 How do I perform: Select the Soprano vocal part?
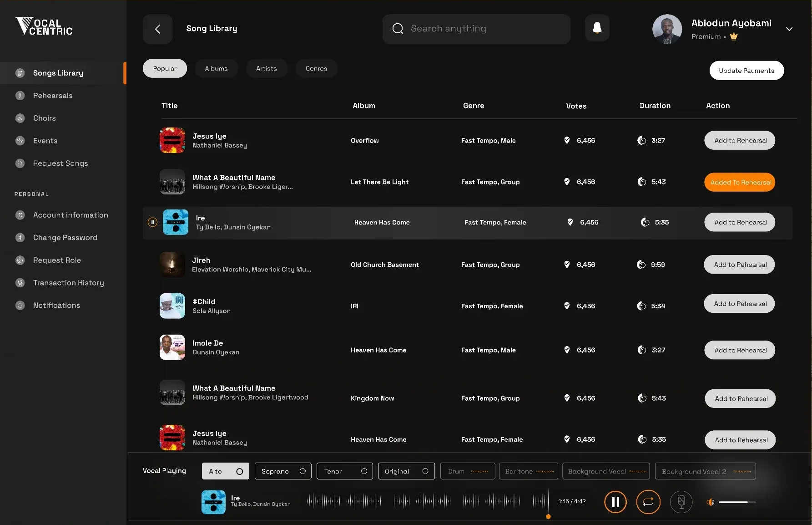[283, 471]
